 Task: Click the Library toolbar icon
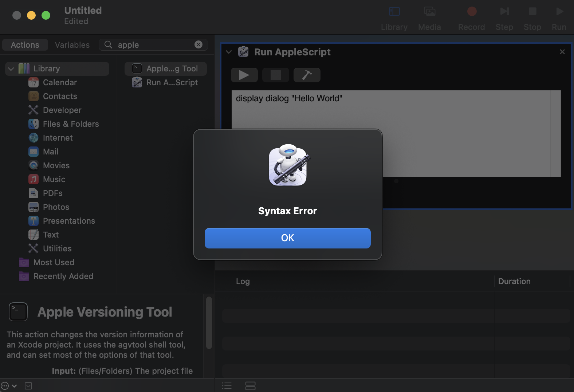(394, 12)
